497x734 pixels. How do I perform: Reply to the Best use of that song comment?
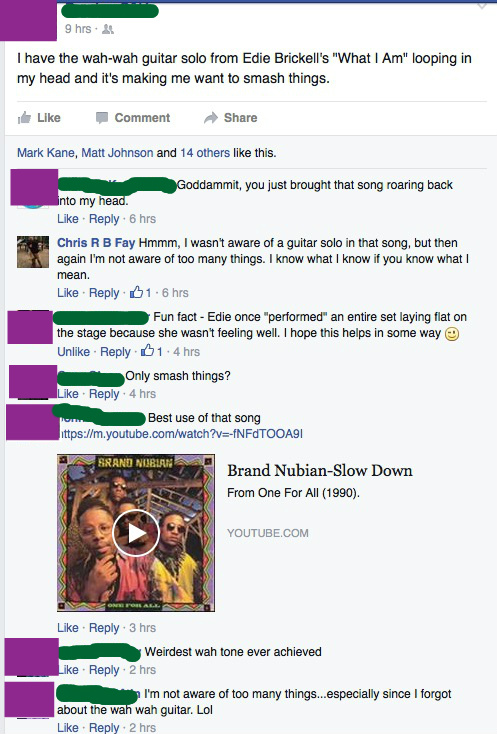[104, 628]
